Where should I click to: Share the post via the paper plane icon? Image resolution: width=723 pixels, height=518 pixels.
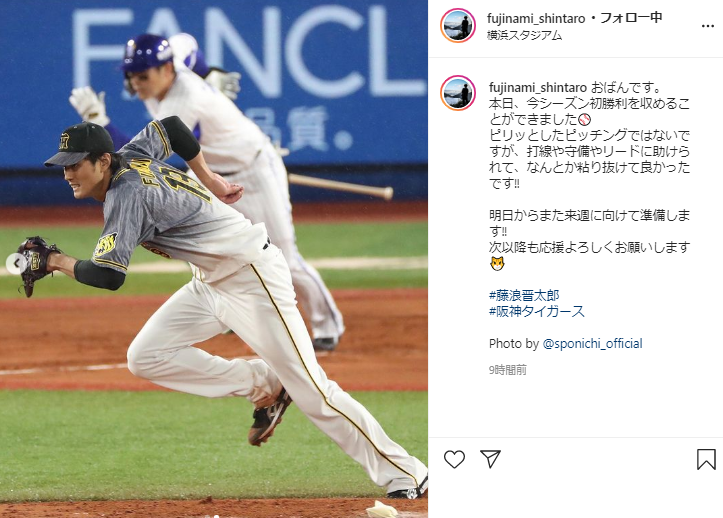pos(490,459)
